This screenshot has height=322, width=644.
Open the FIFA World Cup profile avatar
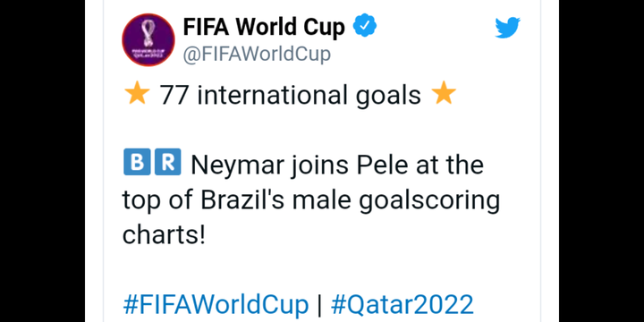click(148, 40)
